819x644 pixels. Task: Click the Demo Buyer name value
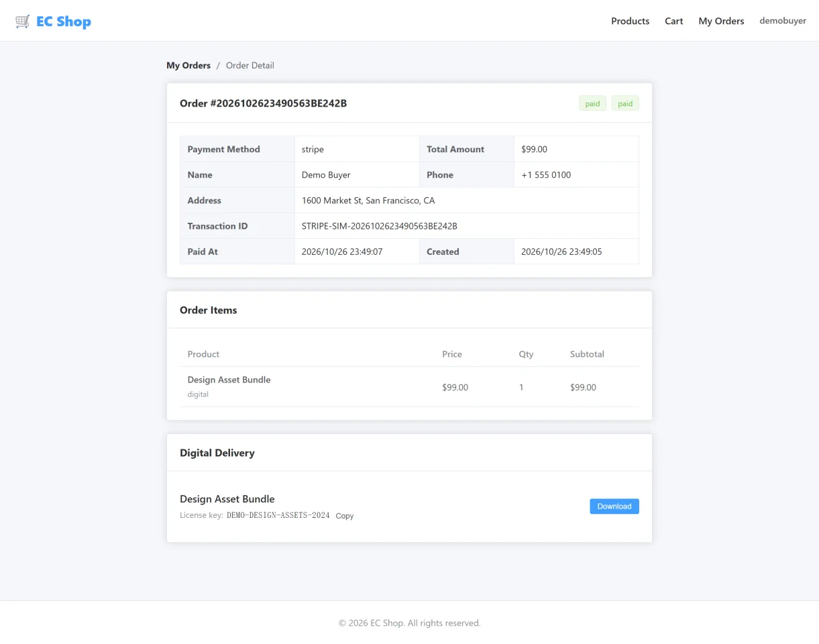pyautogui.click(x=326, y=174)
